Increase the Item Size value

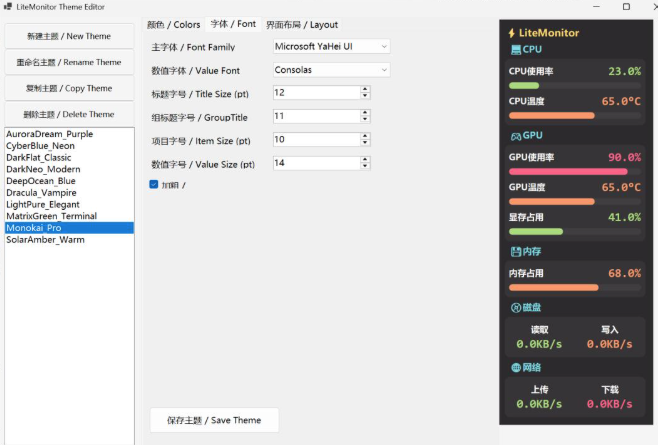tap(365, 136)
